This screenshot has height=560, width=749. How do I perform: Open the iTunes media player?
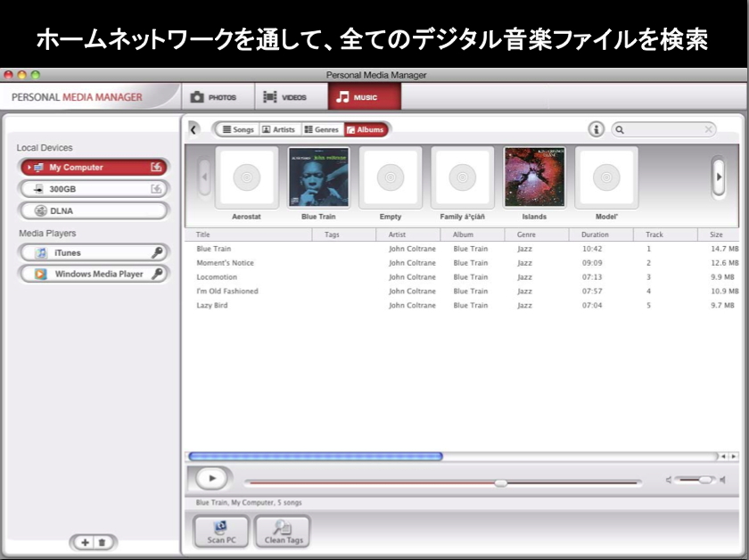pos(94,252)
